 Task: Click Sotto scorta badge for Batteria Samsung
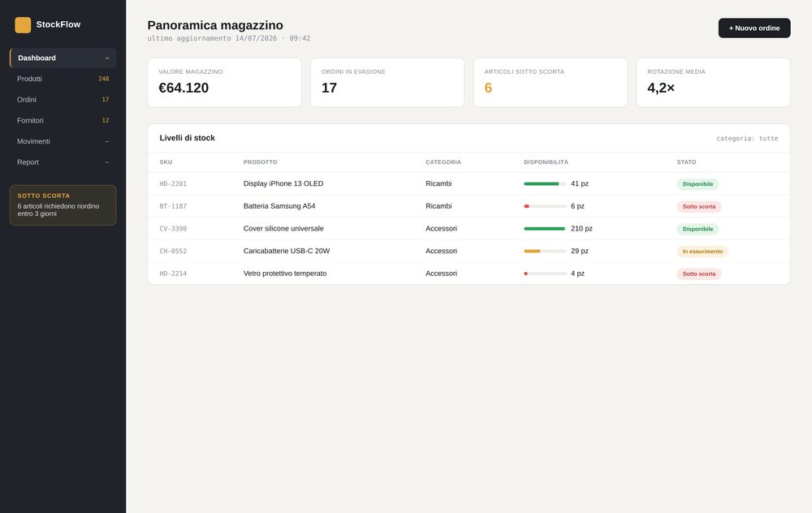point(698,206)
